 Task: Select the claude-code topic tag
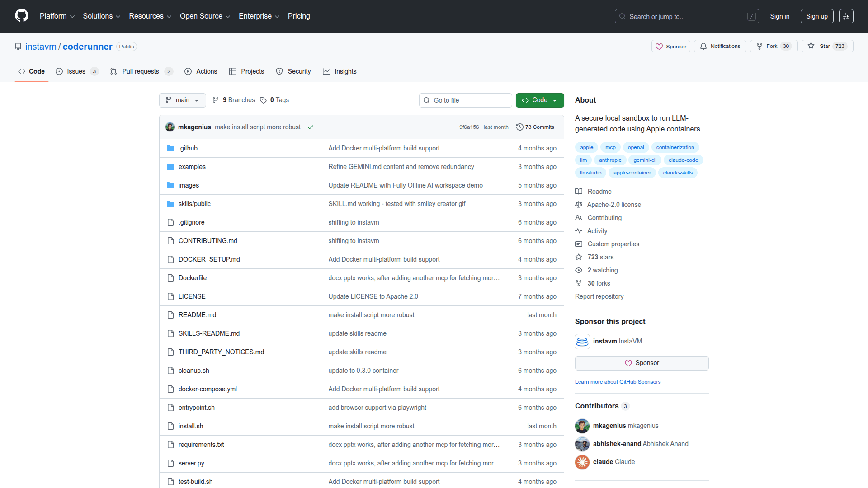point(683,160)
